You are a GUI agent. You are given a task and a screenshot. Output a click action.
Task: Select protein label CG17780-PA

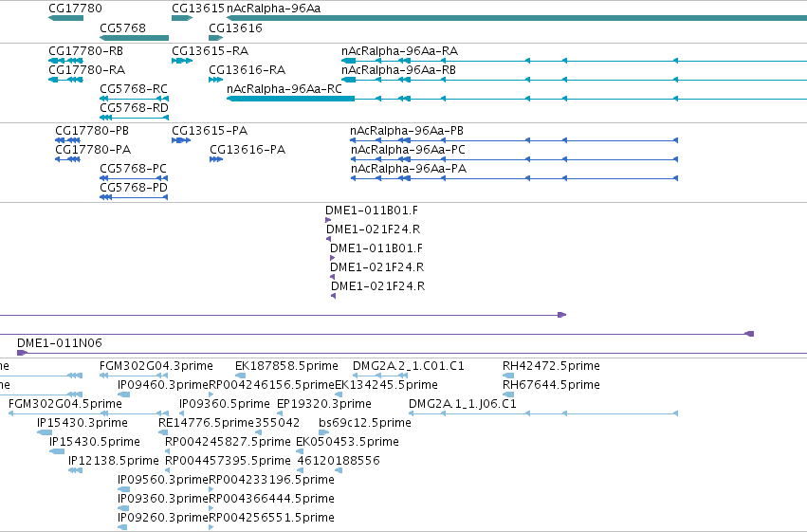(x=93, y=150)
